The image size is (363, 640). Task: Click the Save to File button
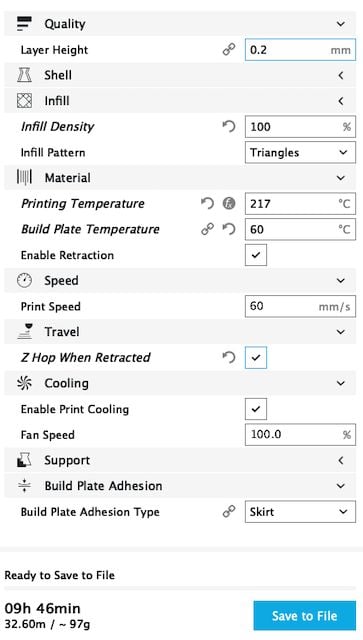[305, 616]
